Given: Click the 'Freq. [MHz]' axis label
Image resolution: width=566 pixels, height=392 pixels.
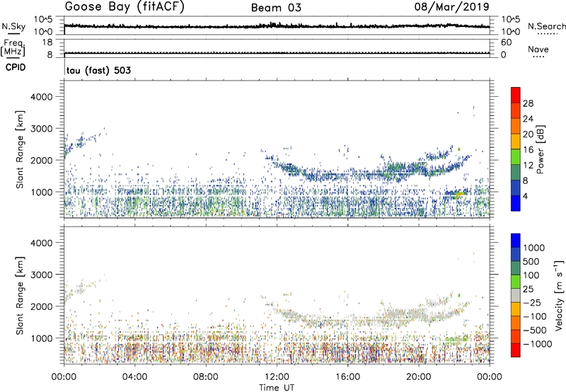Looking at the screenshot, I should point(13,48).
